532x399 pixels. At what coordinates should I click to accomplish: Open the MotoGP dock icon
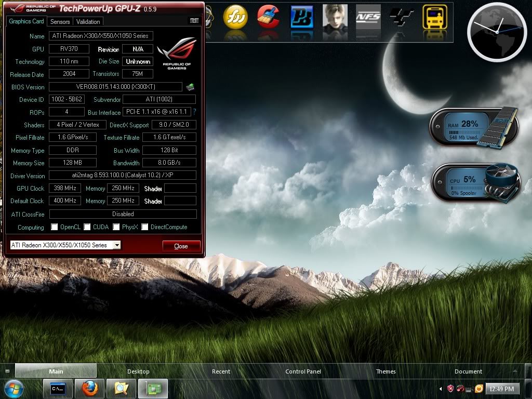click(402, 17)
